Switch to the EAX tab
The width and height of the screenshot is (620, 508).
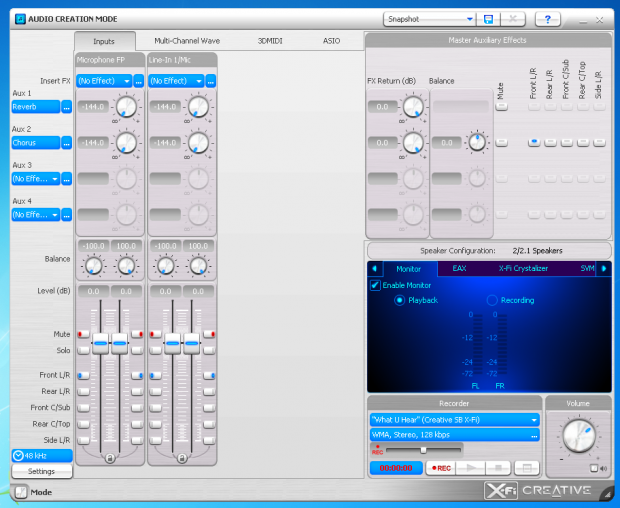459,268
